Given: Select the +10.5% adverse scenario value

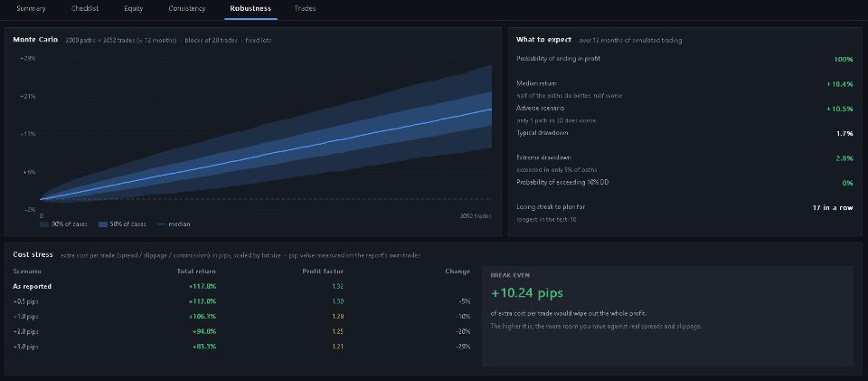Looking at the screenshot, I should [840, 109].
